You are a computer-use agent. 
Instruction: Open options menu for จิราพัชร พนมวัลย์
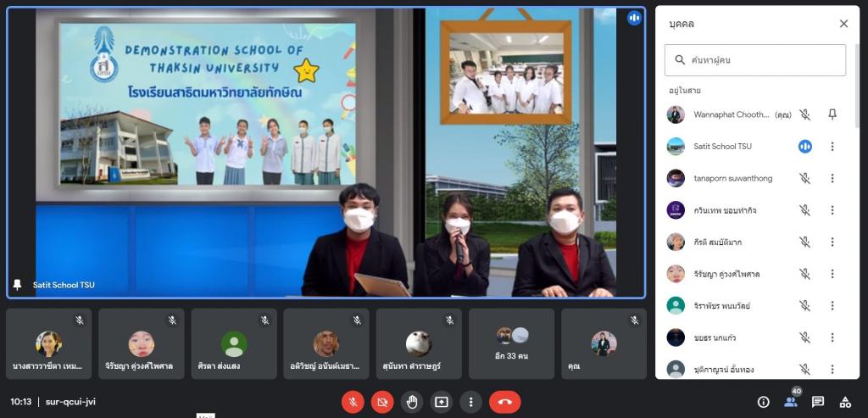[x=832, y=305]
